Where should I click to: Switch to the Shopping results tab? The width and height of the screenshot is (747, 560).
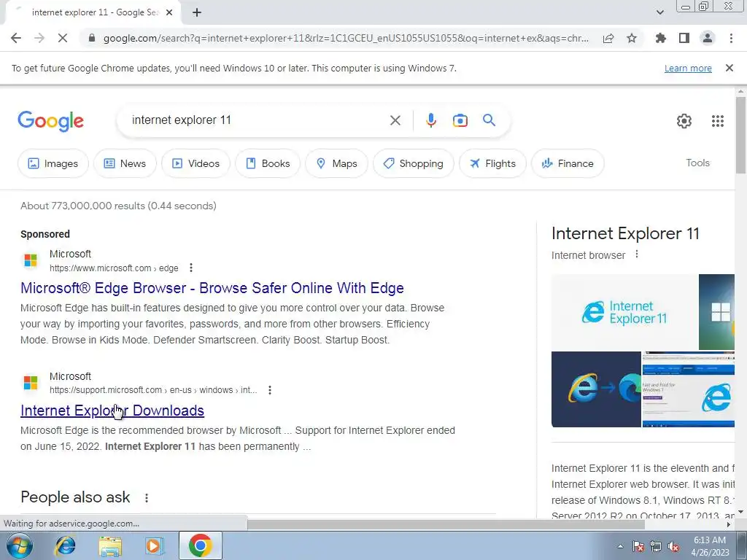pyautogui.click(x=413, y=163)
